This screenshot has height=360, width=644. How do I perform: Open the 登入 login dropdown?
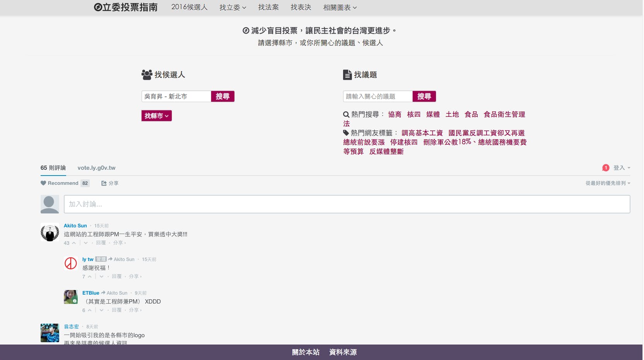[x=622, y=168]
